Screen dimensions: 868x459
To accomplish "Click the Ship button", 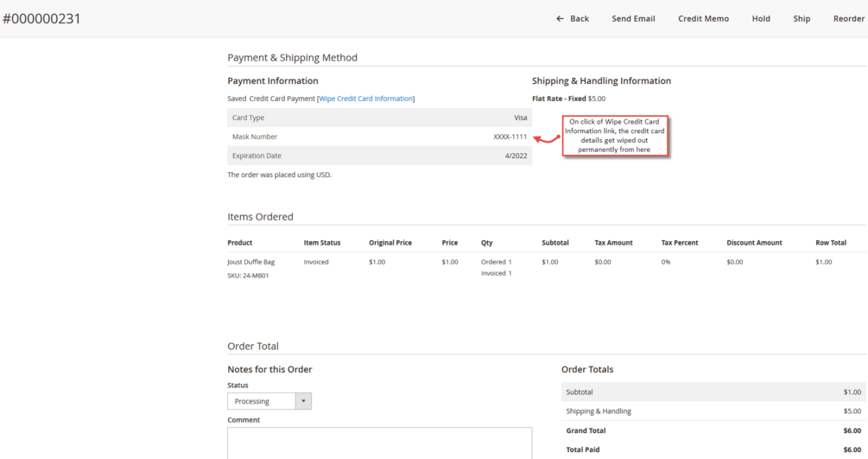I will 801,19.
